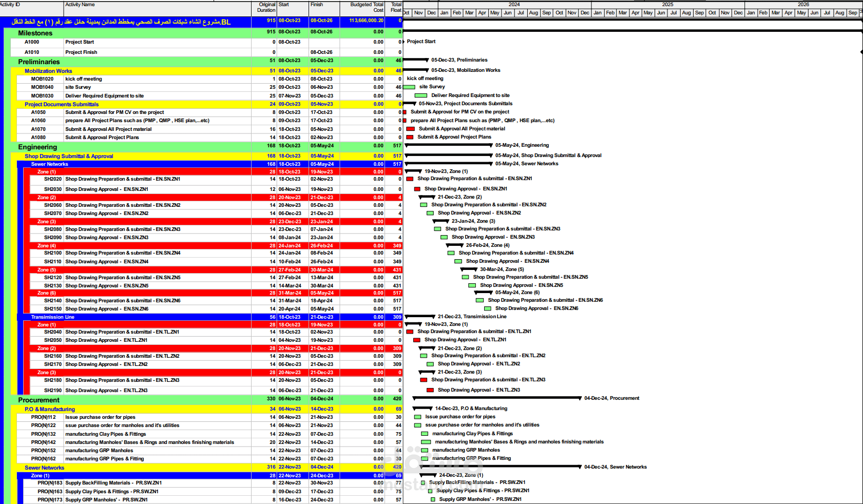Select the Engineering group band
The width and height of the screenshot is (863, 504).
[203, 147]
